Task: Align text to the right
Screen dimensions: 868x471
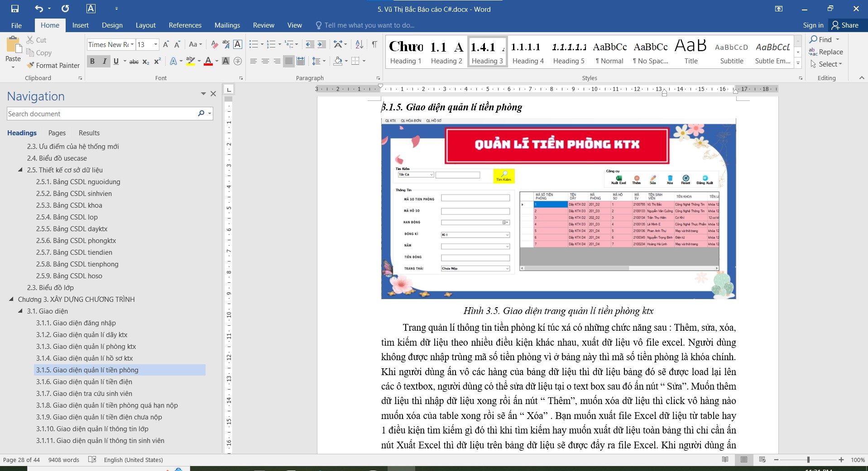Action: click(277, 61)
